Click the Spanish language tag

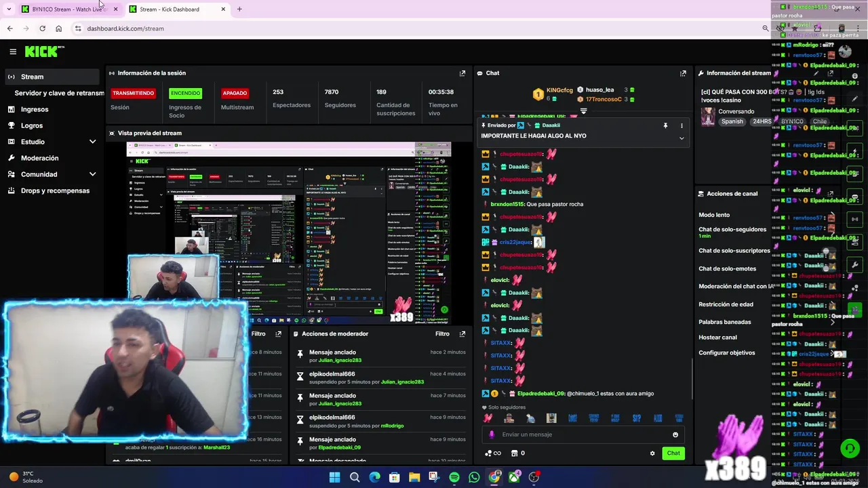click(732, 122)
